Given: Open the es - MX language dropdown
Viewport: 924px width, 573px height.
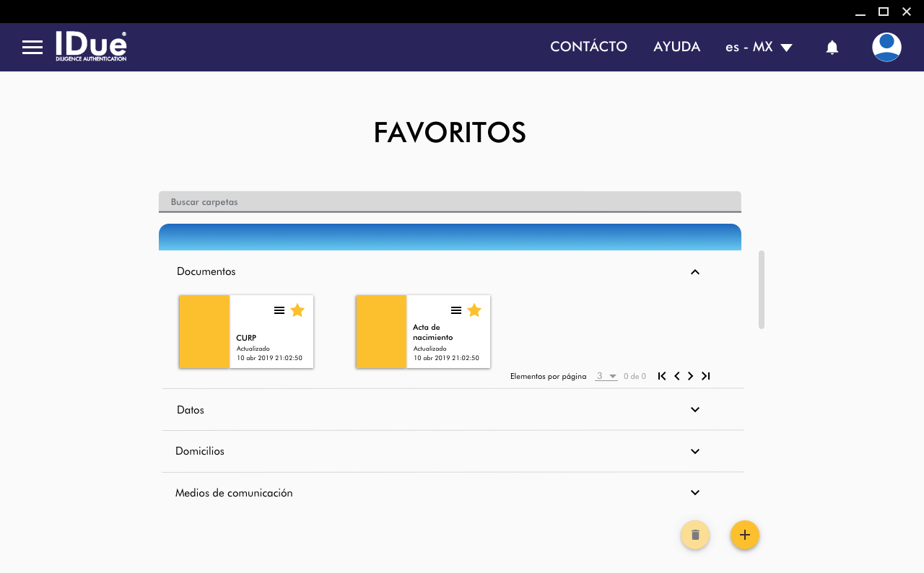Looking at the screenshot, I should tap(759, 47).
